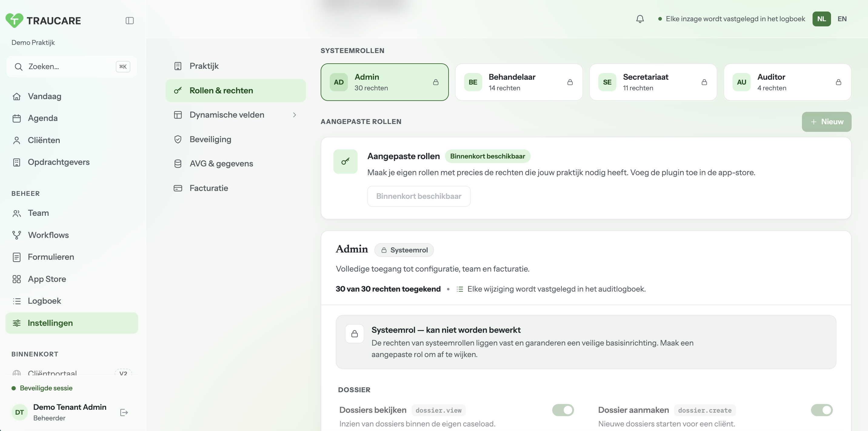Image resolution: width=868 pixels, height=431 pixels.
Task: Open AVG & gegevens settings
Action: pyautogui.click(x=235, y=163)
